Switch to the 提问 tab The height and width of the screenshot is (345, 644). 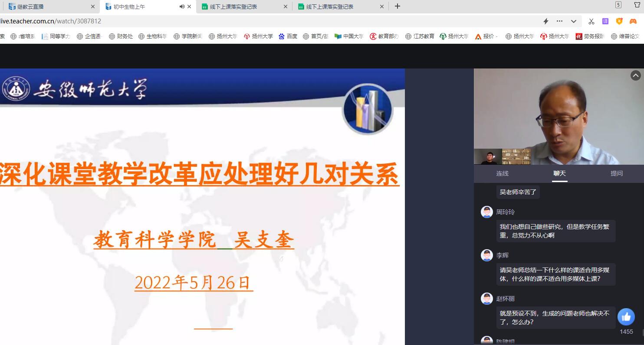click(616, 173)
